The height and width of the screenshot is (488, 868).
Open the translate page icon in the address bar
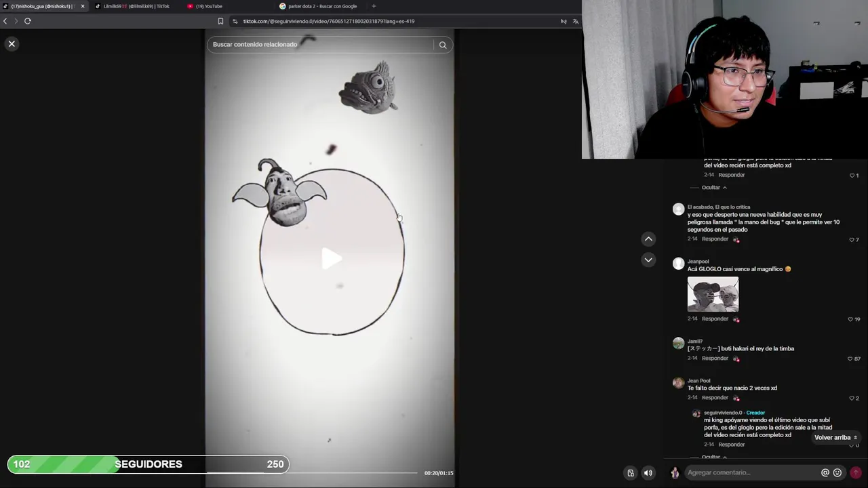[x=576, y=21]
